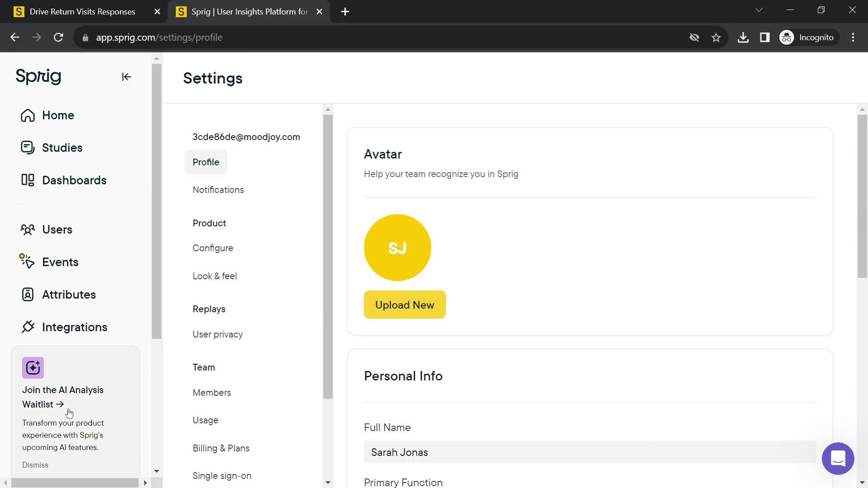Bookmark this page with star icon
The width and height of the screenshot is (868, 488).
click(x=716, y=38)
